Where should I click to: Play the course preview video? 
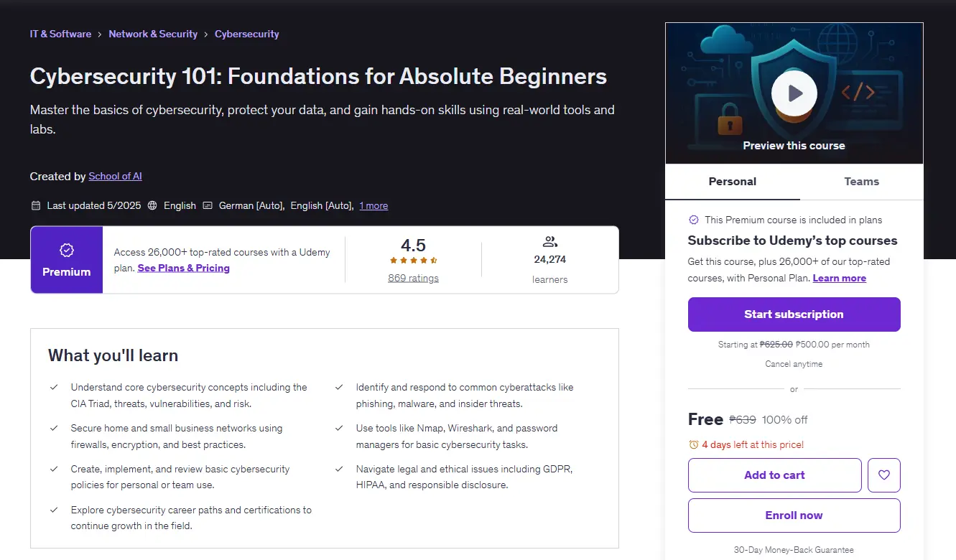point(794,93)
